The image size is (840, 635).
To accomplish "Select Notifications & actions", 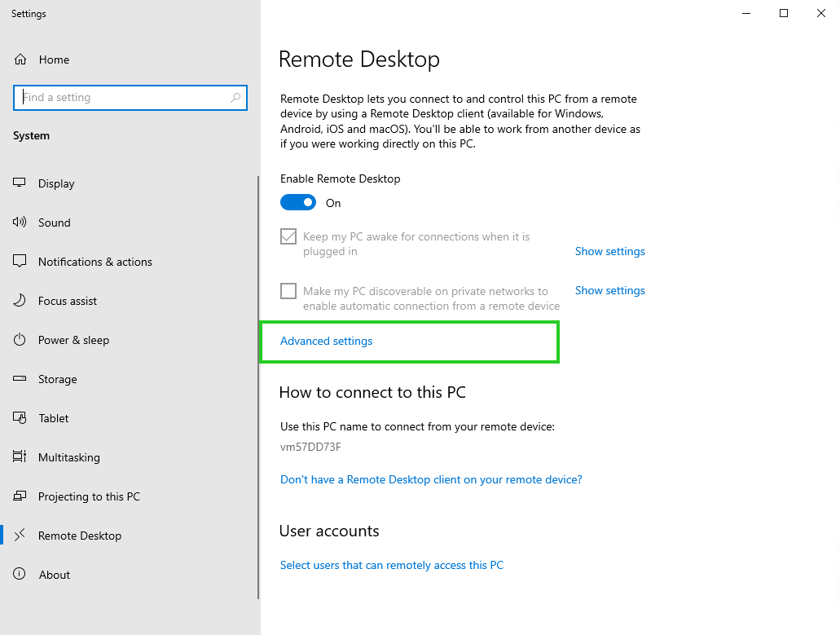I will (95, 262).
